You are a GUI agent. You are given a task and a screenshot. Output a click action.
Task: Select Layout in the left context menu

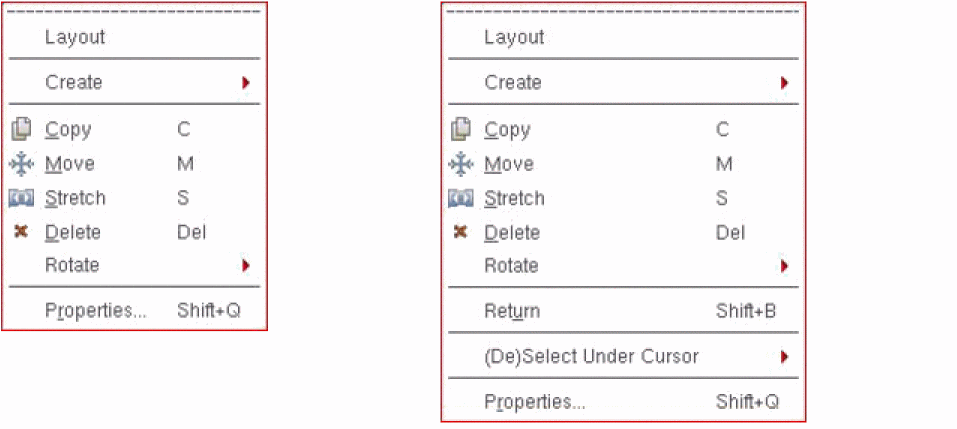pyautogui.click(x=75, y=38)
